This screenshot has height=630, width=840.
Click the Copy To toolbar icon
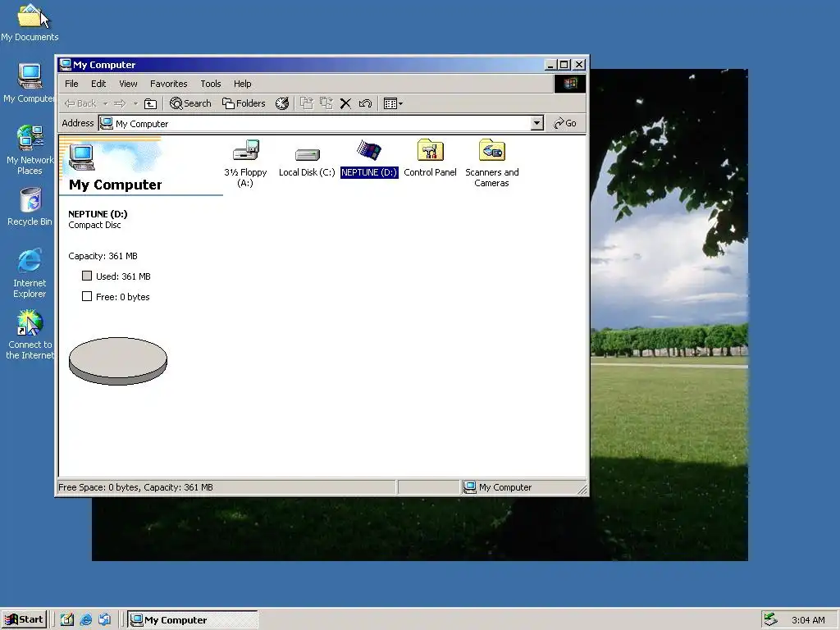(326, 103)
